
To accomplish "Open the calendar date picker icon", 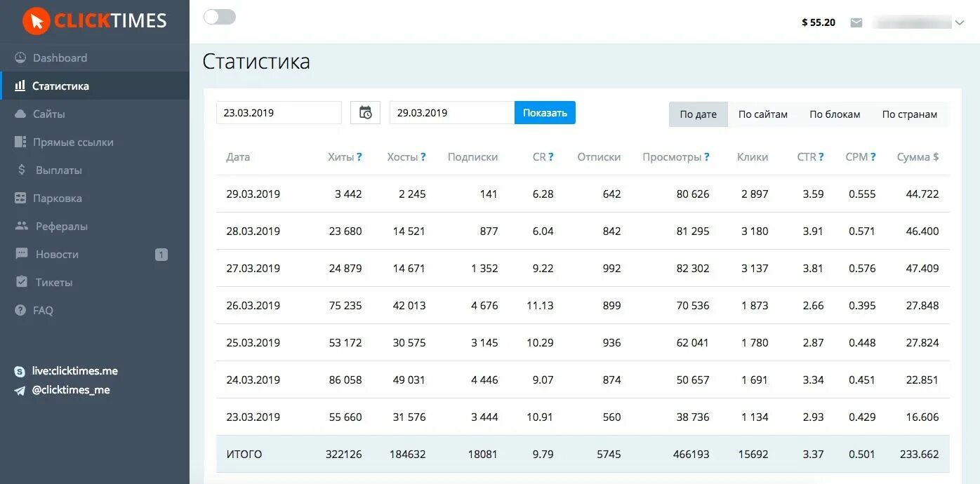I will [365, 113].
